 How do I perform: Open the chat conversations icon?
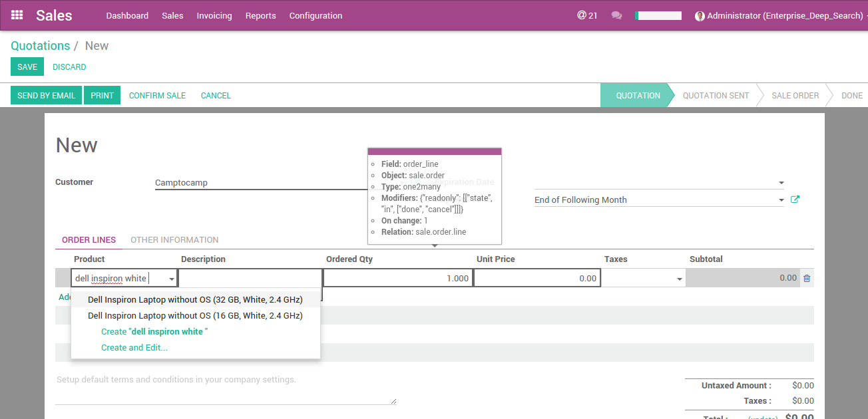pos(616,15)
